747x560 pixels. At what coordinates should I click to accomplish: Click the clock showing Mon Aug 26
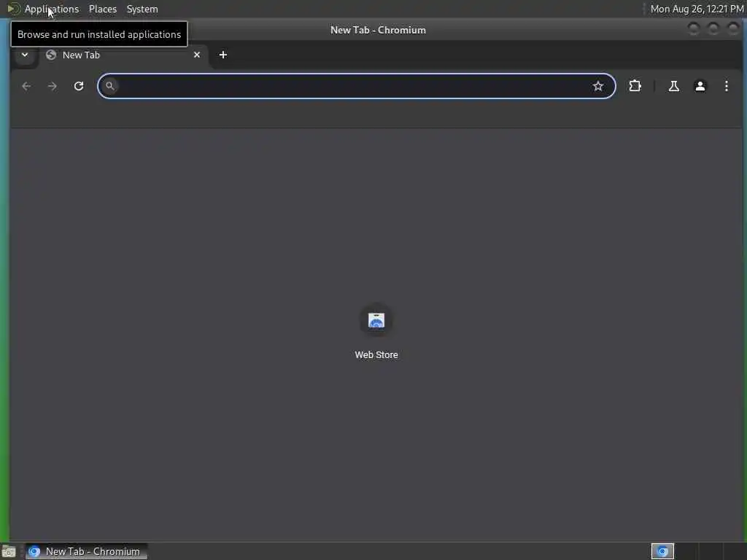point(697,9)
